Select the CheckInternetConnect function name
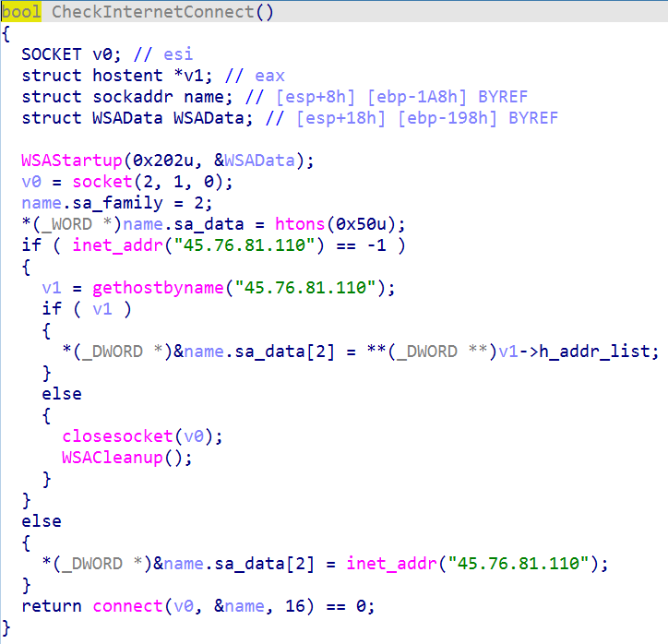 [x=152, y=11]
